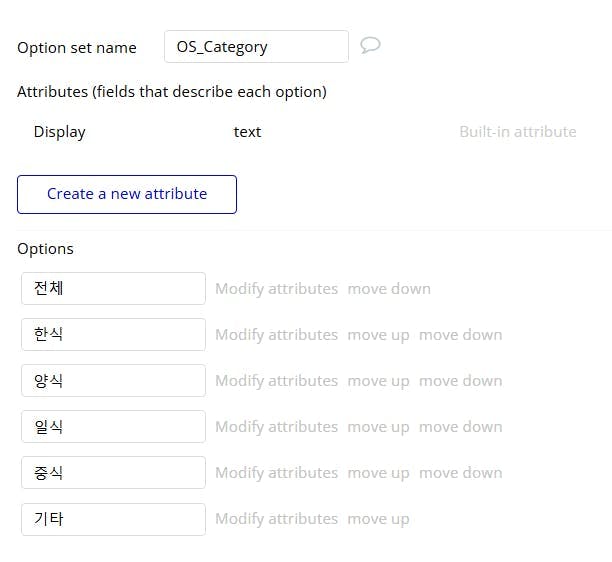Open Modify attributes for 한식
This screenshot has width=612, height=562.
[276, 335]
